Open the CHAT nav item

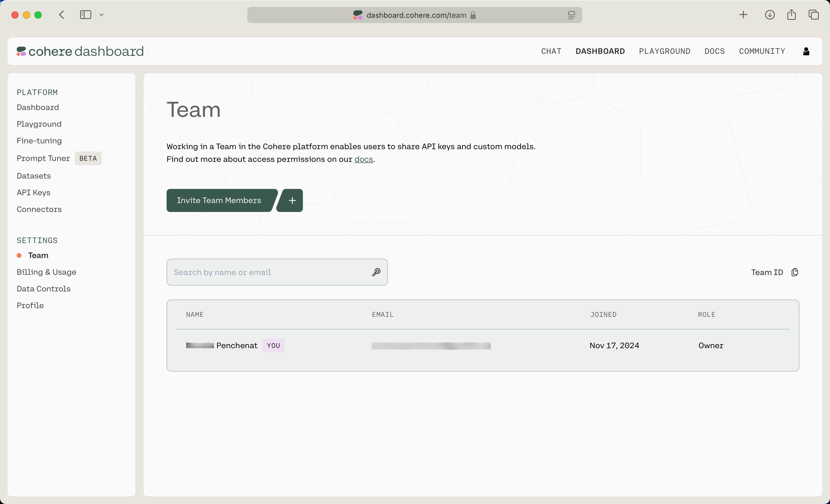(x=551, y=51)
